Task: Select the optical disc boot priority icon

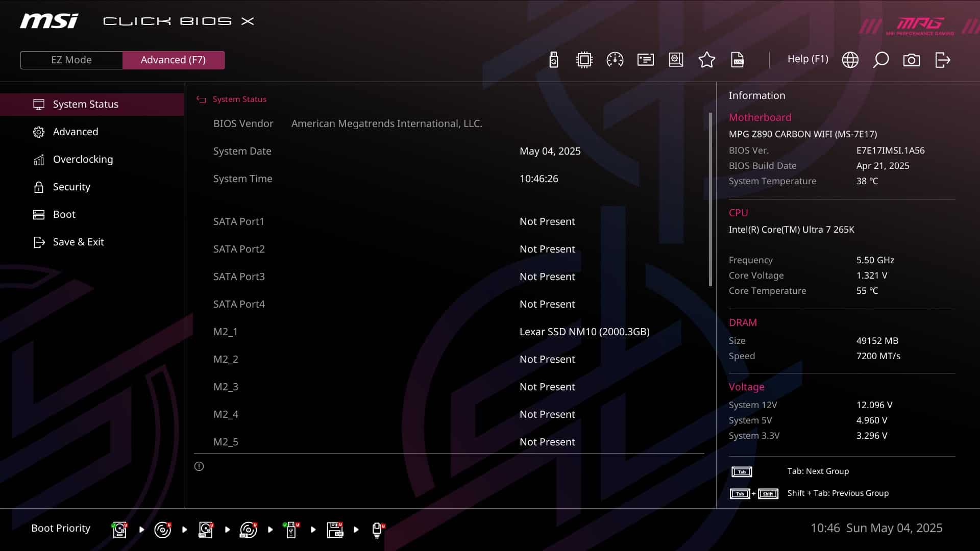Action: (x=162, y=530)
